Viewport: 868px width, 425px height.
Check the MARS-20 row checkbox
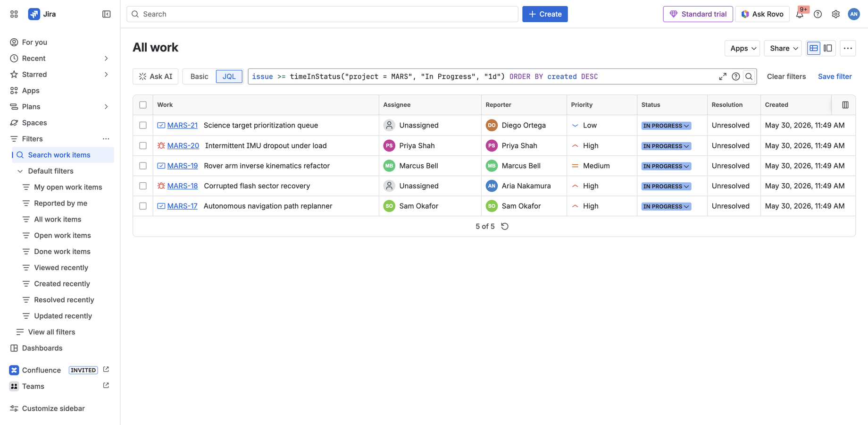tap(143, 145)
